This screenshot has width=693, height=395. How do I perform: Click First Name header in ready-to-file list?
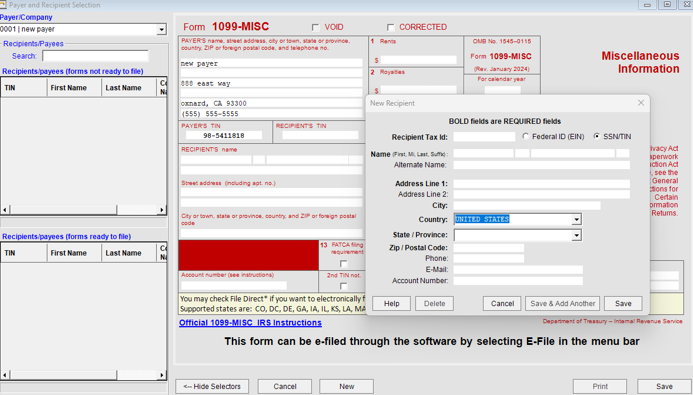click(74, 253)
